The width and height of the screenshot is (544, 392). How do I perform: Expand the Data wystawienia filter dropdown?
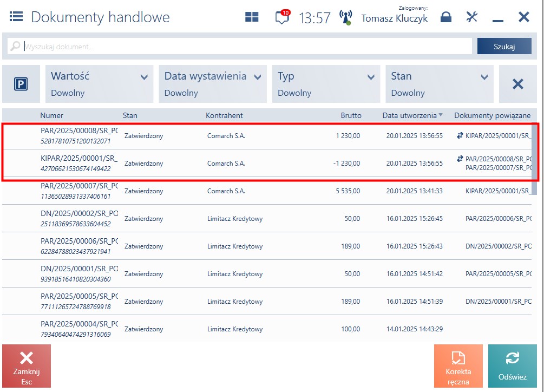(x=213, y=84)
